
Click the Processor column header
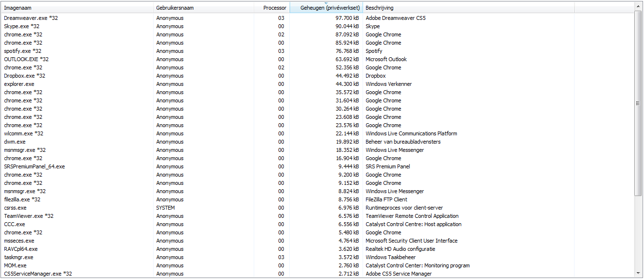[272, 8]
